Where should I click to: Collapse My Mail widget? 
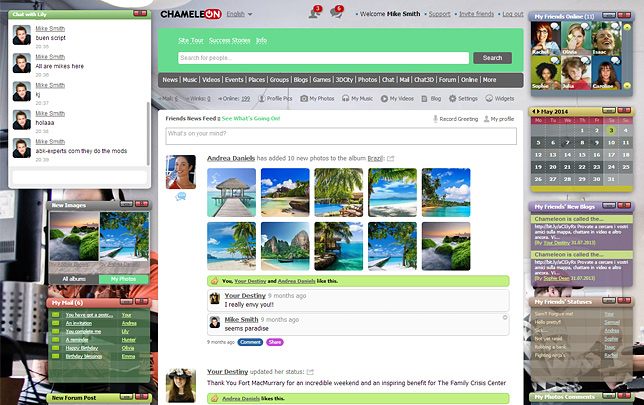click(126, 302)
